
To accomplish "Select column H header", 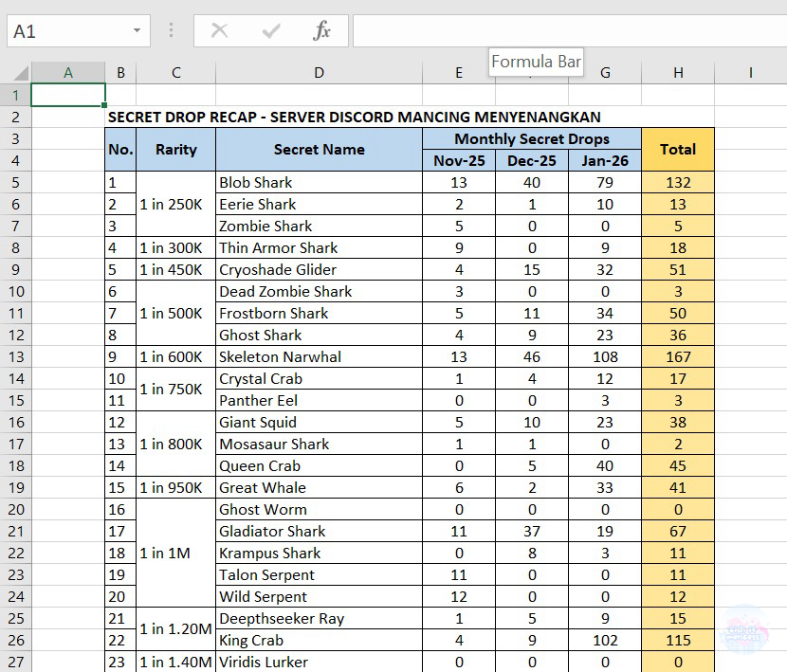I will 678,73.
